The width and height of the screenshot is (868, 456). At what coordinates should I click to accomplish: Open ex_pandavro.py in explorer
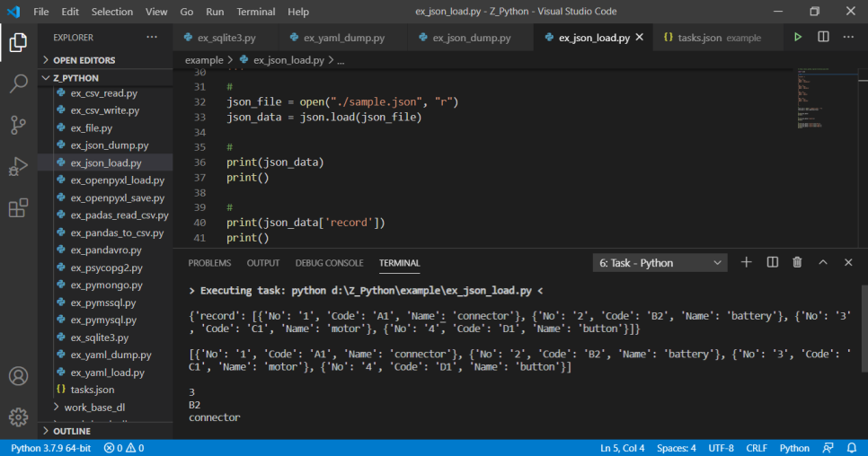click(x=105, y=250)
